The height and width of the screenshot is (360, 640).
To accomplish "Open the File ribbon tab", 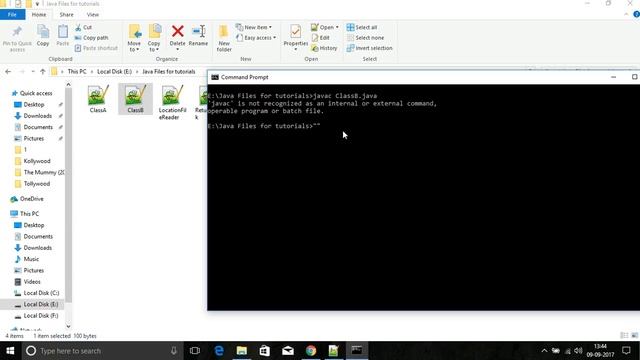I will [12, 15].
